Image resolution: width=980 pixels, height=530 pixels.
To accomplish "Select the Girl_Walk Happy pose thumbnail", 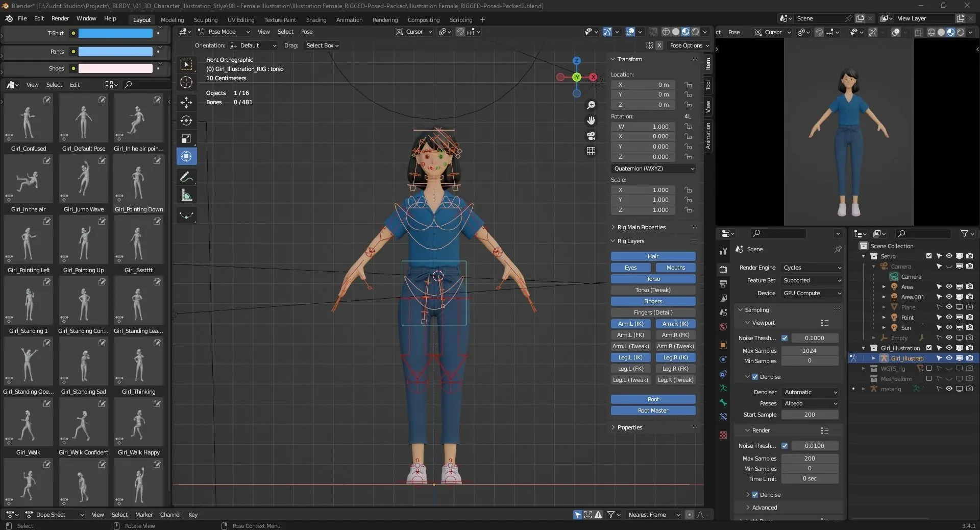I will 138,424.
